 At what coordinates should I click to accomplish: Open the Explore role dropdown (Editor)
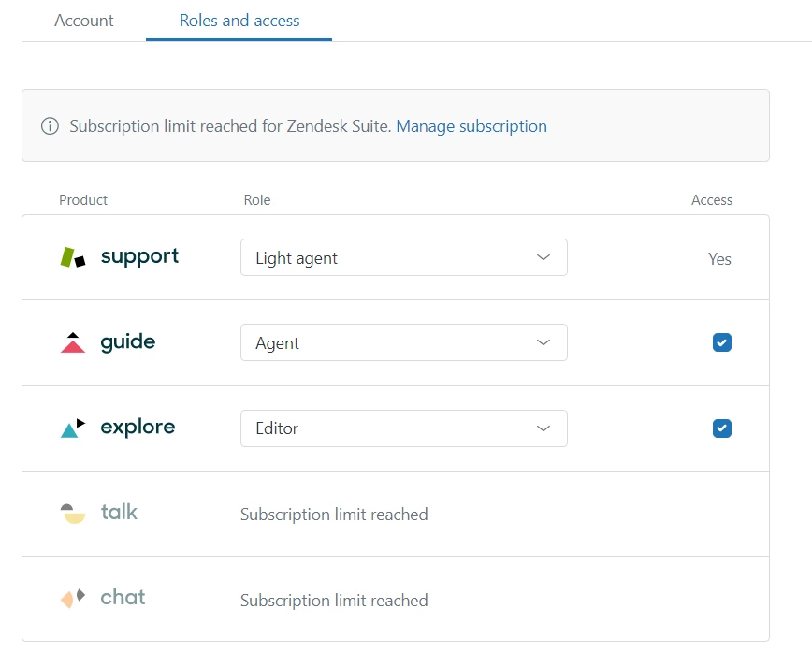click(403, 428)
